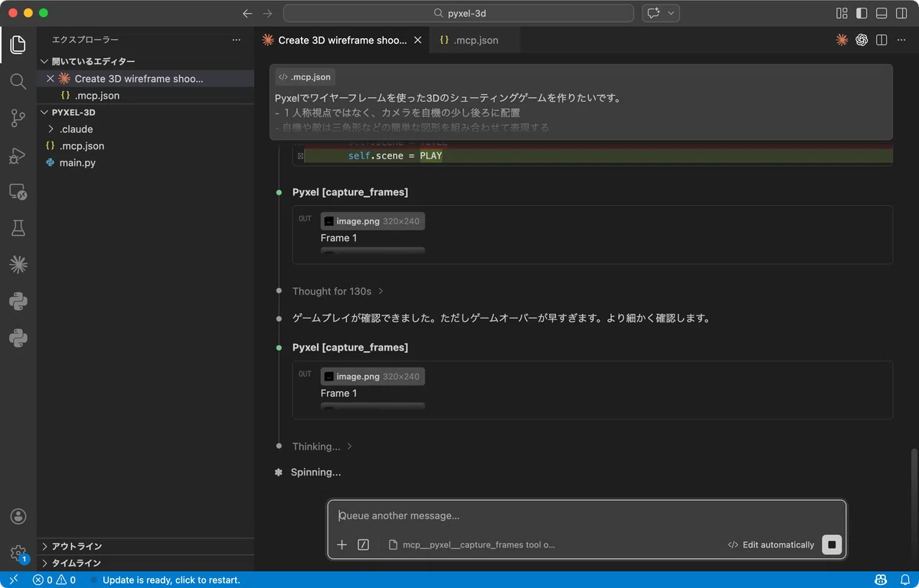Open the Source Control view
Image resolution: width=919 pixels, height=588 pixels.
click(18, 118)
